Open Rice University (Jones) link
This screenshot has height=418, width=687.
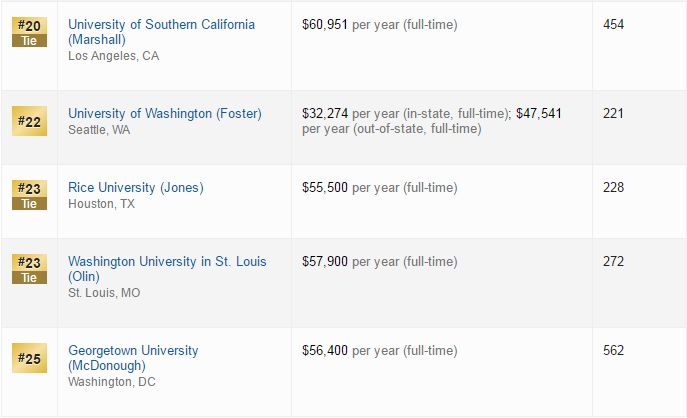pos(136,188)
